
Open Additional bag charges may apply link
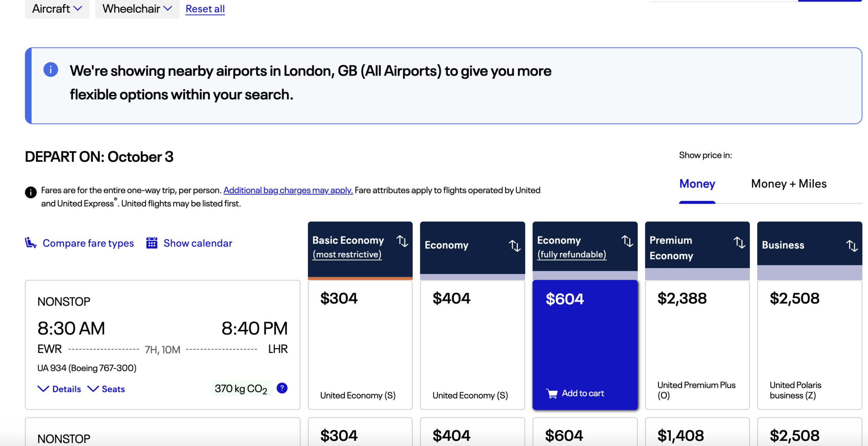click(288, 190)
